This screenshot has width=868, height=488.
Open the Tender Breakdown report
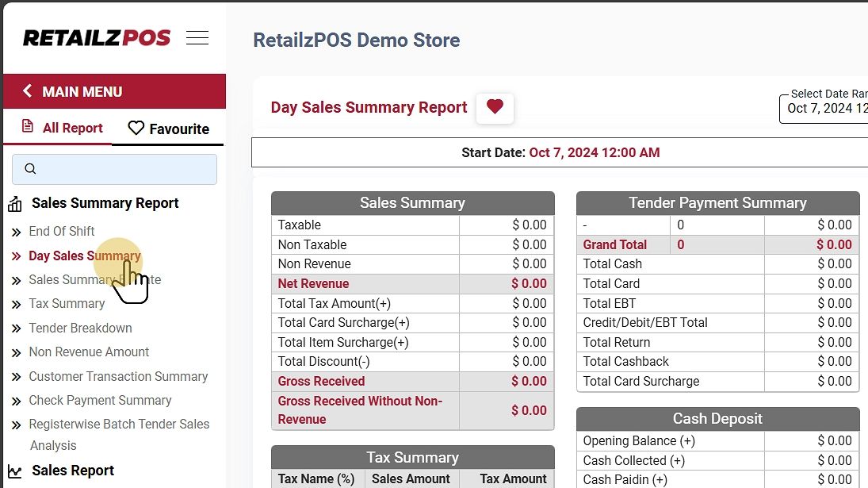(x=80, y=328)
